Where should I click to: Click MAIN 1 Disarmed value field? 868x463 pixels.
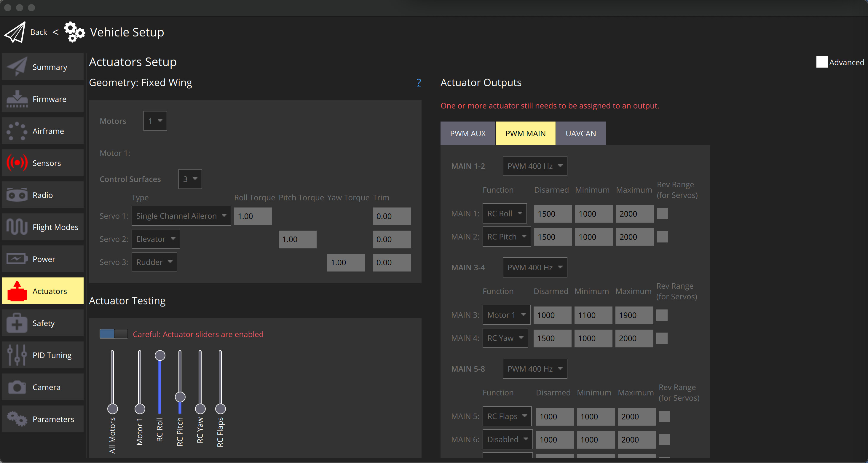(x=553, y=214)
